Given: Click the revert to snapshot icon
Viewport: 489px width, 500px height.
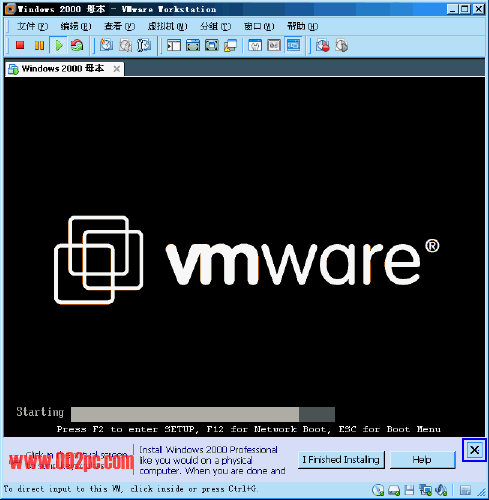Looking at the screenshot, I should pyautogui.click(x=125, y=45).
